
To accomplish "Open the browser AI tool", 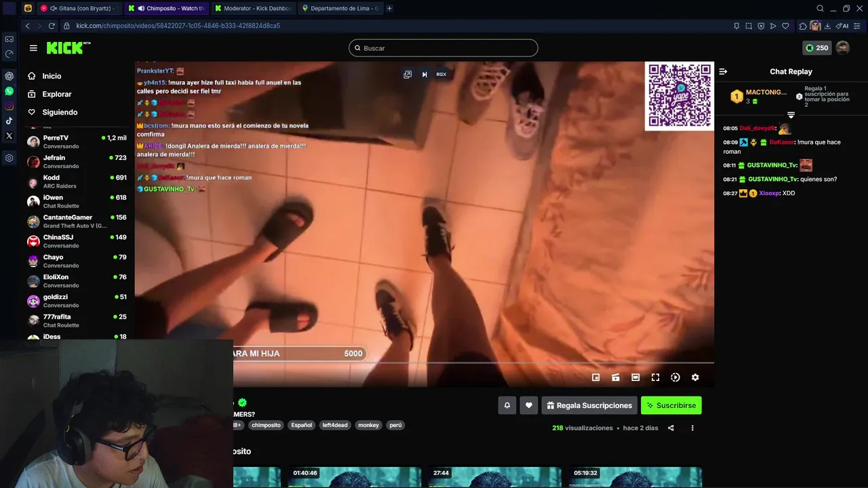I will click(842, 26).
